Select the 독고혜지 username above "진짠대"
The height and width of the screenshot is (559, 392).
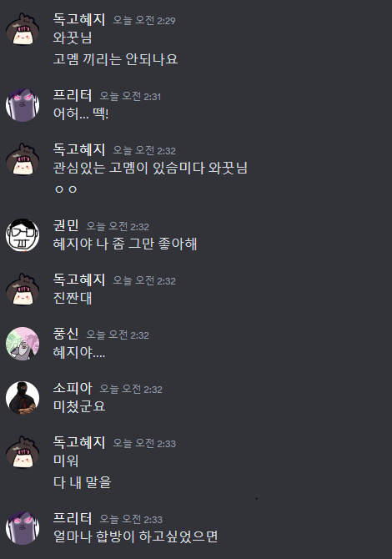pos(79,279)
